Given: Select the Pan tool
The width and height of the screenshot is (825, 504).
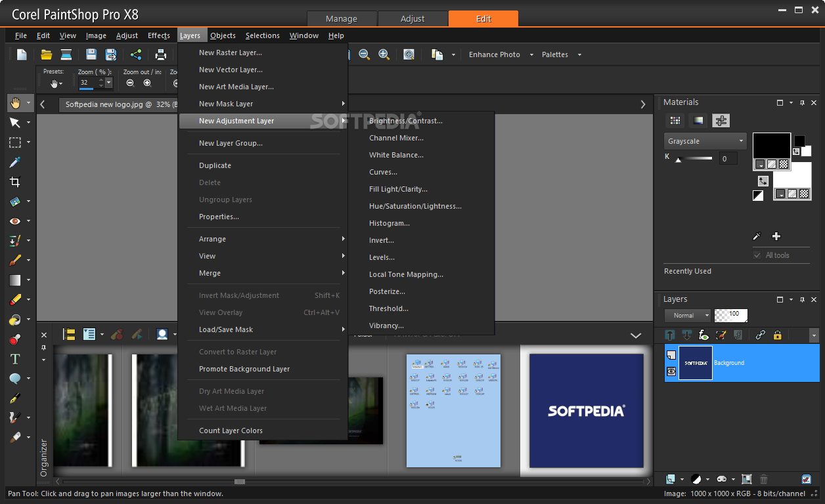Looking at the screenshot, I should 15,103.
